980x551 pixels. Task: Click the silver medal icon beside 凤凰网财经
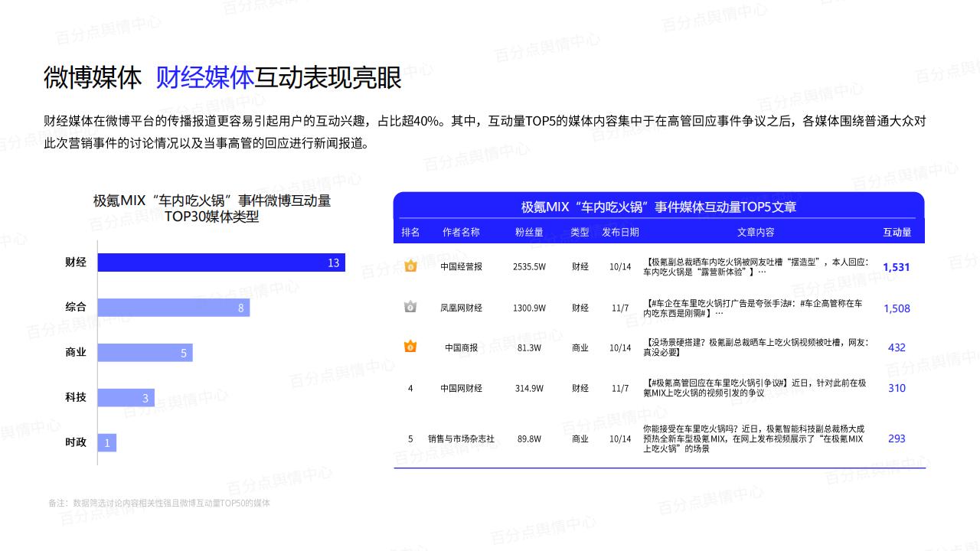pyautogui.click(x=410, y=307)
